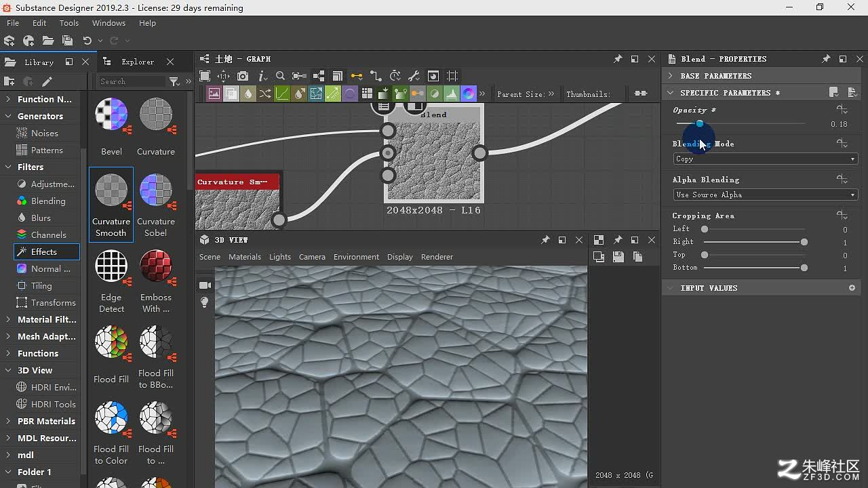868x488 pixels.
Task: Add a Bitmap node from node toolbar
Action: point(214,94)
